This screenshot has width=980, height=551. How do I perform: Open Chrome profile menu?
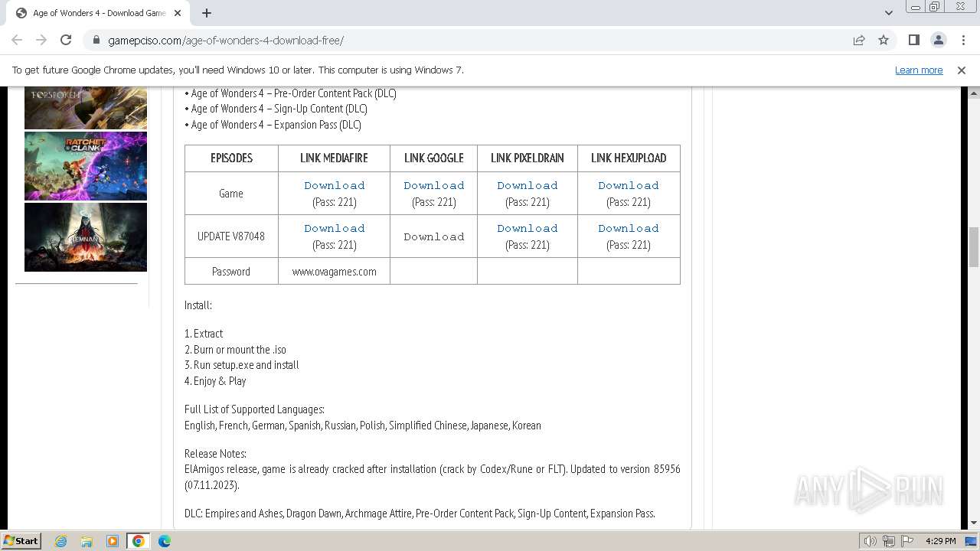pyautogui.click(x=938, y=40)
